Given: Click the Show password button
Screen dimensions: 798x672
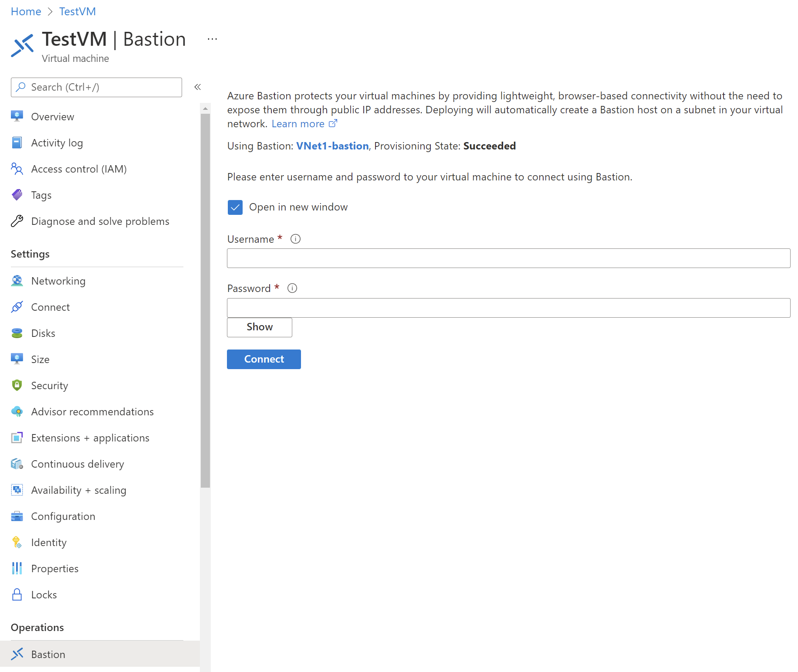Looking at the screenshot, I should 260,327.
